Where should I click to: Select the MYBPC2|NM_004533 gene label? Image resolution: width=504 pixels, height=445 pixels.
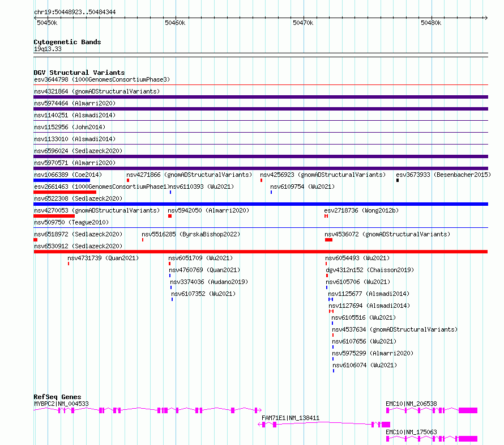61,404
